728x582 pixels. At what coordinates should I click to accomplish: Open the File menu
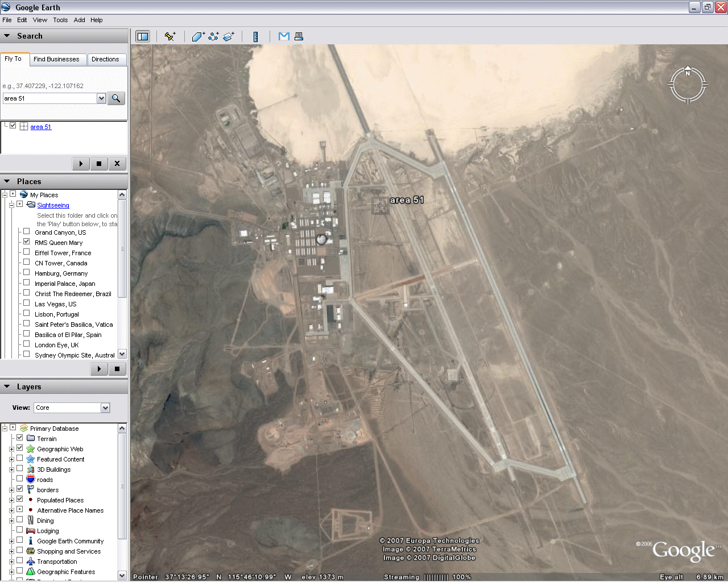pyautogui.click(x=7, y=20)
